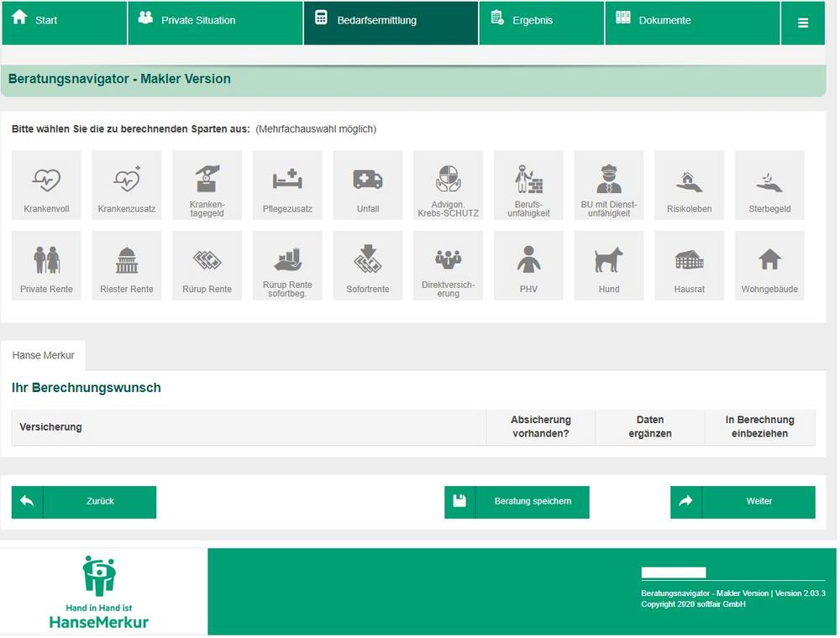Image resolution: width=840 pixels, height=638 pixels.
Task: Pick the Pflegezusatz bed icon tile
Action: click(x=287, y=186)
